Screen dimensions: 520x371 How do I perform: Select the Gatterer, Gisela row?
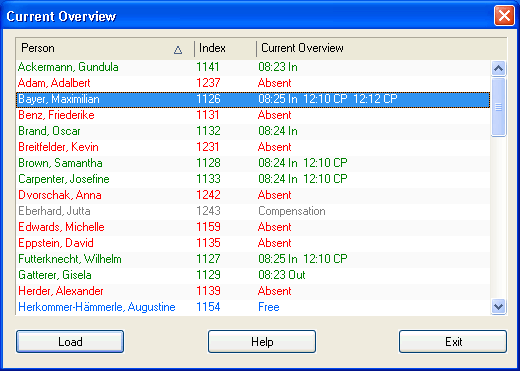point(253,275)
